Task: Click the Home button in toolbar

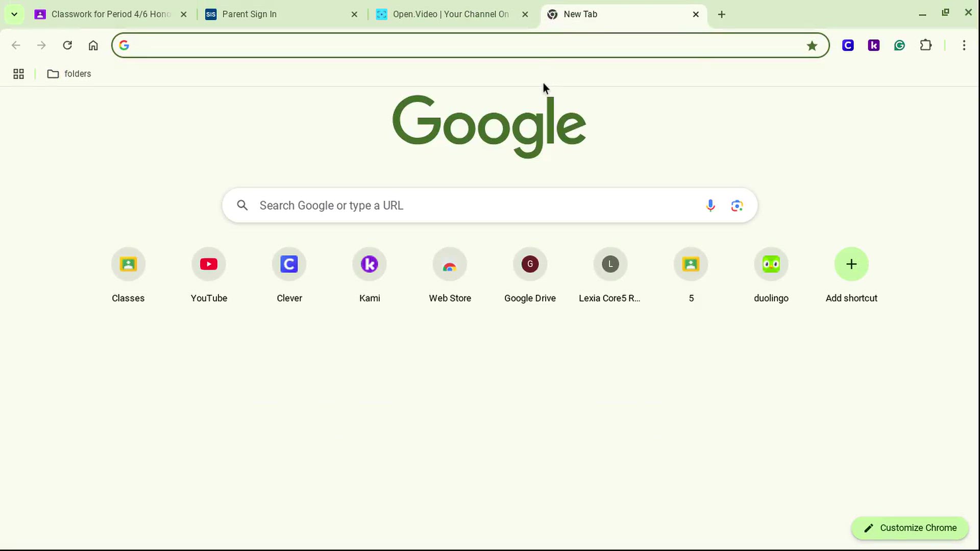Action: (x=93, y=45)
